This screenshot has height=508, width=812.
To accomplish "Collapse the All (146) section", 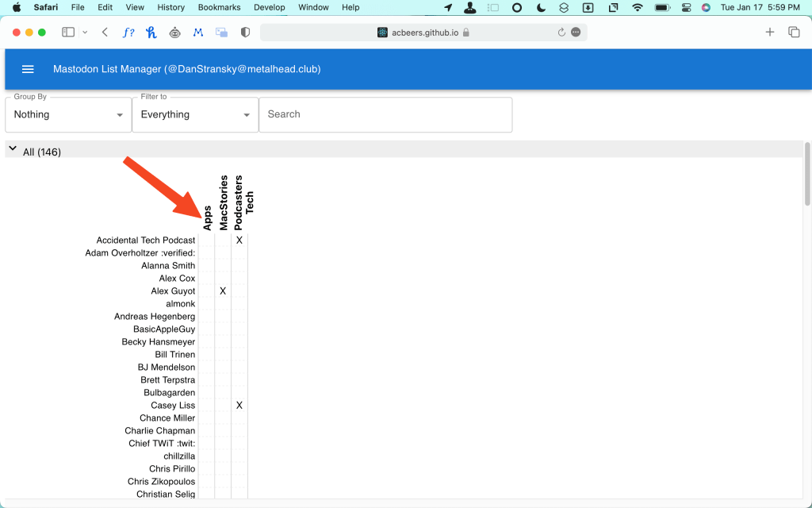I will click(x=13, y=148).
